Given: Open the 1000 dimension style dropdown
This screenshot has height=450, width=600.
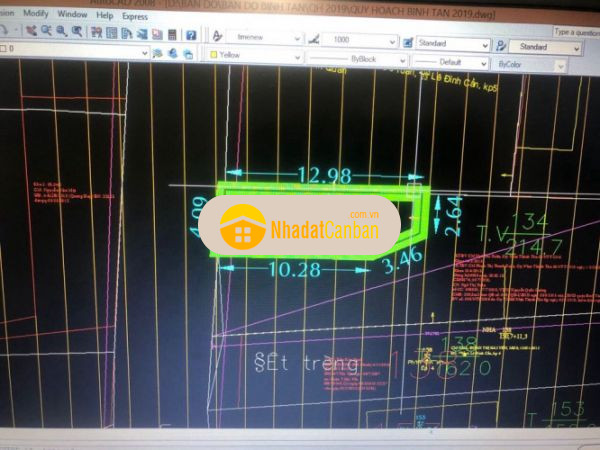Looking at the screenshot, I should point(391,41).
